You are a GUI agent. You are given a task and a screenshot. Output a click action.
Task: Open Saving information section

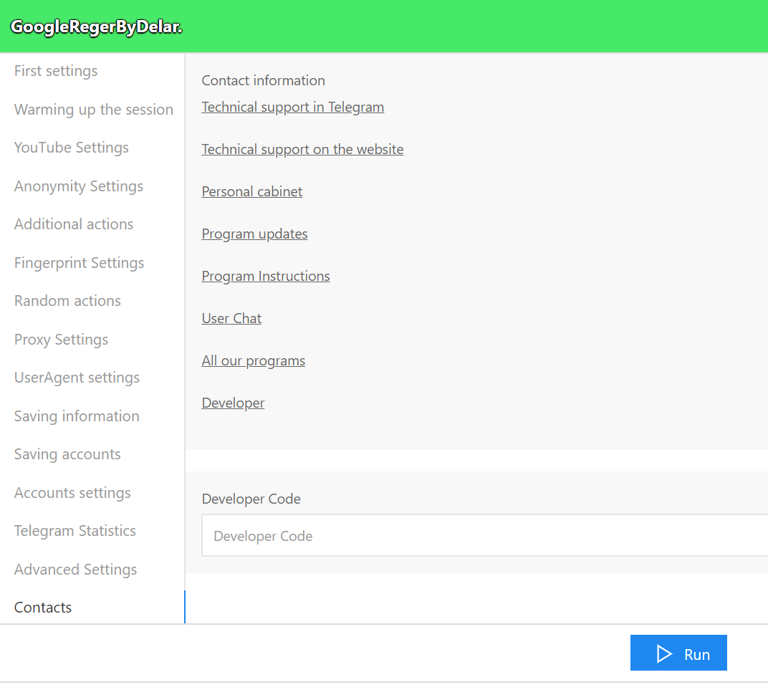77,416
